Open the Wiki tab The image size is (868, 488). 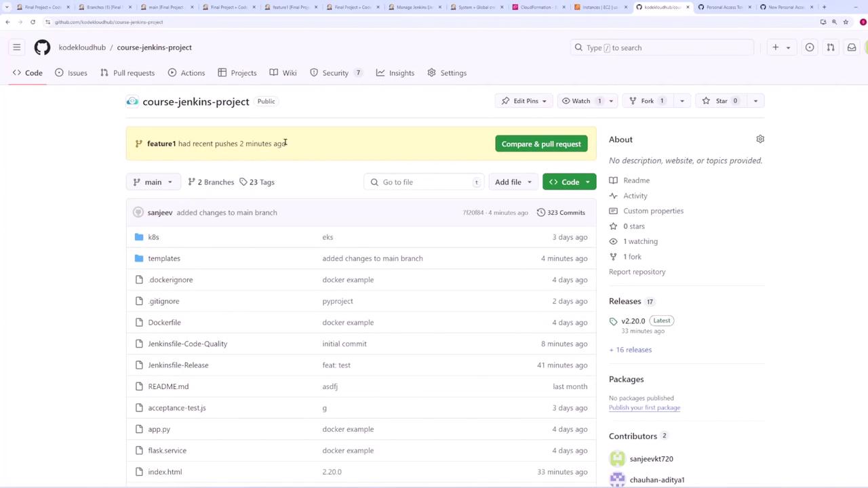pyautogui.click(x=283, y=73)
